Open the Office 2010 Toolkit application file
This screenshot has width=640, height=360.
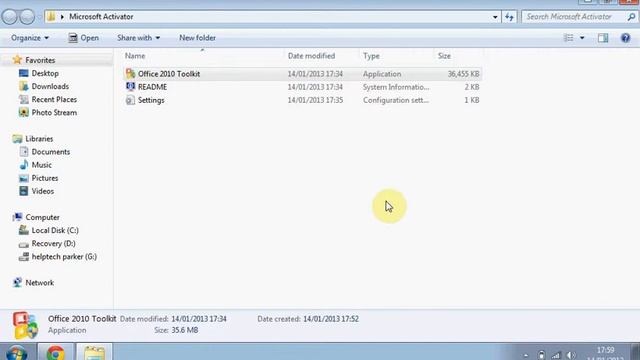169,74
